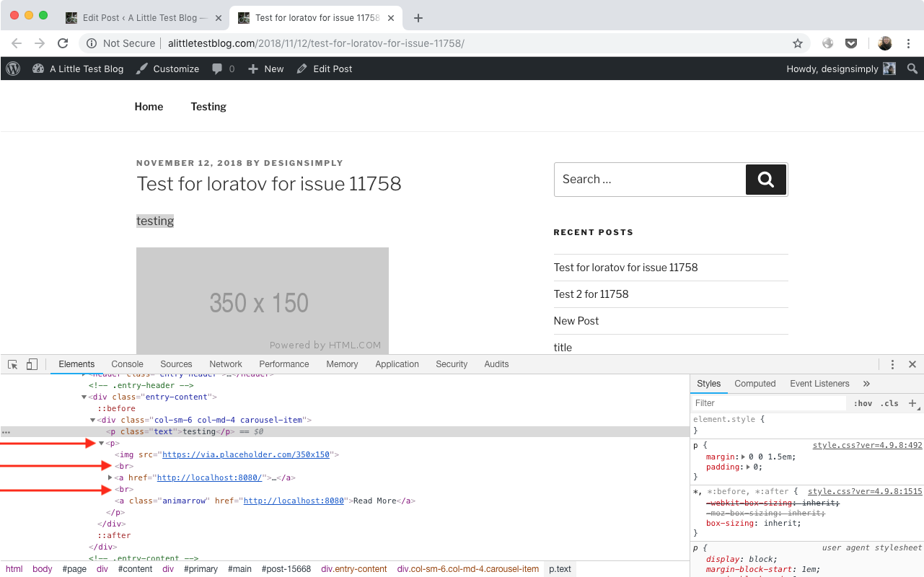Open Chrome three-dot menu

coord(910,43)
